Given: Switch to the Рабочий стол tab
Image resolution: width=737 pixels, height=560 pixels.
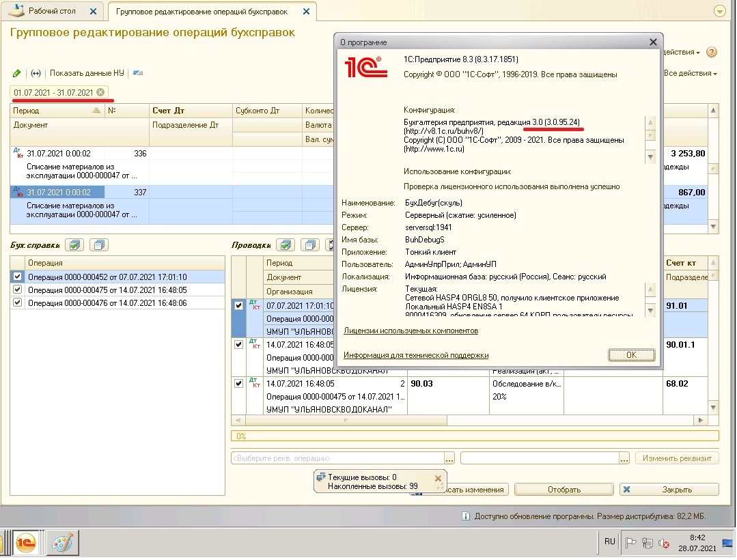Looking at the screenshot, I should pos(52,11).
